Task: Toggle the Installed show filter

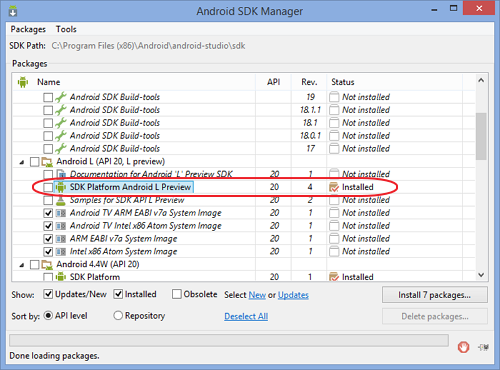Action: pos(118,294)
